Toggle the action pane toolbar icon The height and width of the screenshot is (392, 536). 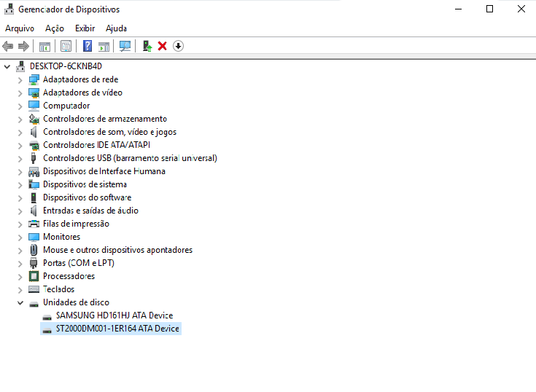coord(104,46)
